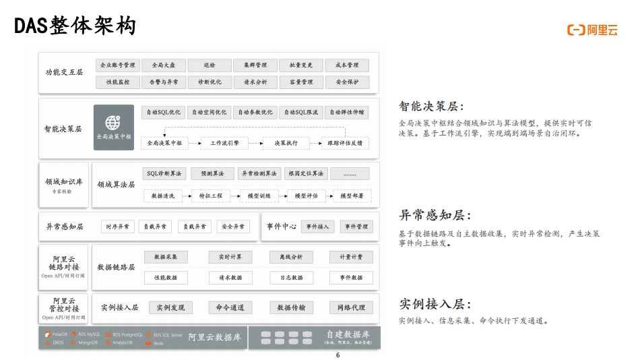Image resolution: width=644 pixels, height=360 pixels.
Task: Click the 自动SQL优化 box
Action: click(164, 112)
